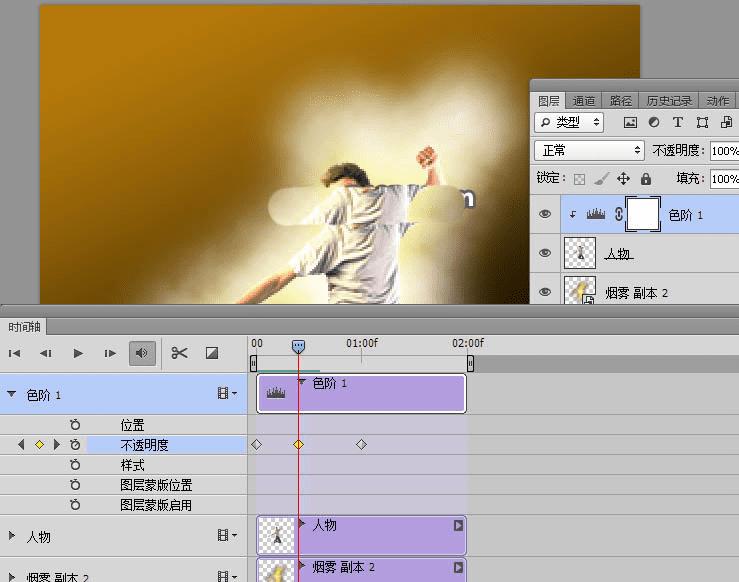739x582 pixels.
Task: Click 烟雾 副本 2 clip end arrow
Action: [x=458, y=567]
